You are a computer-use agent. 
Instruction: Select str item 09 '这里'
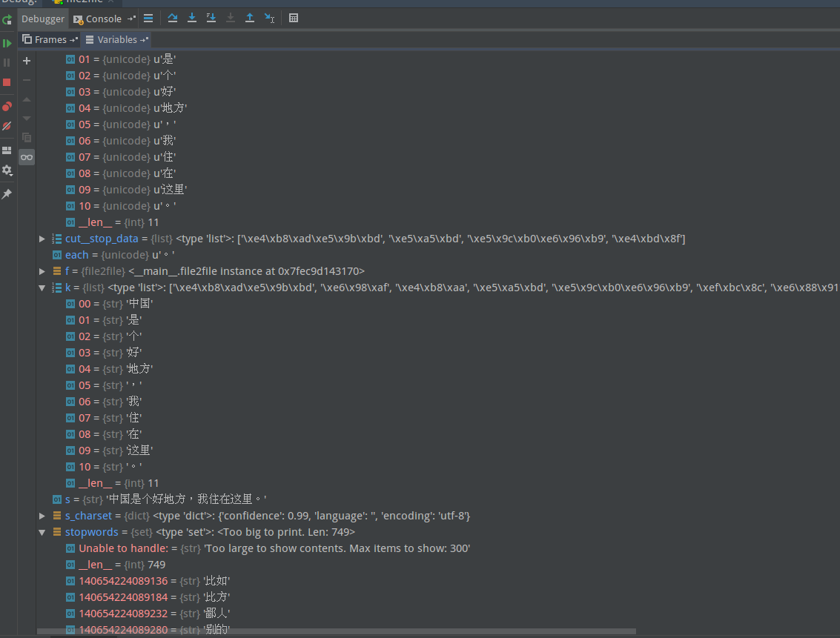pyautogui.click(x=109, y=451)
